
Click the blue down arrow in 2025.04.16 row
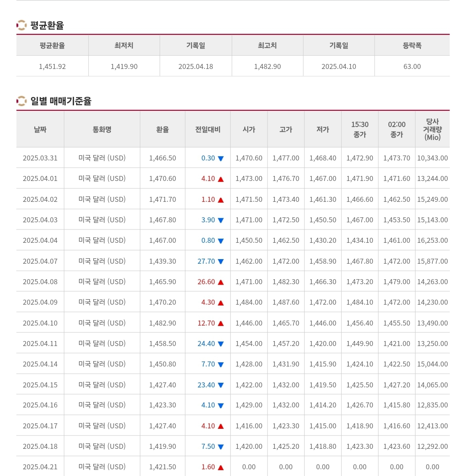click(x=221, y=405)
